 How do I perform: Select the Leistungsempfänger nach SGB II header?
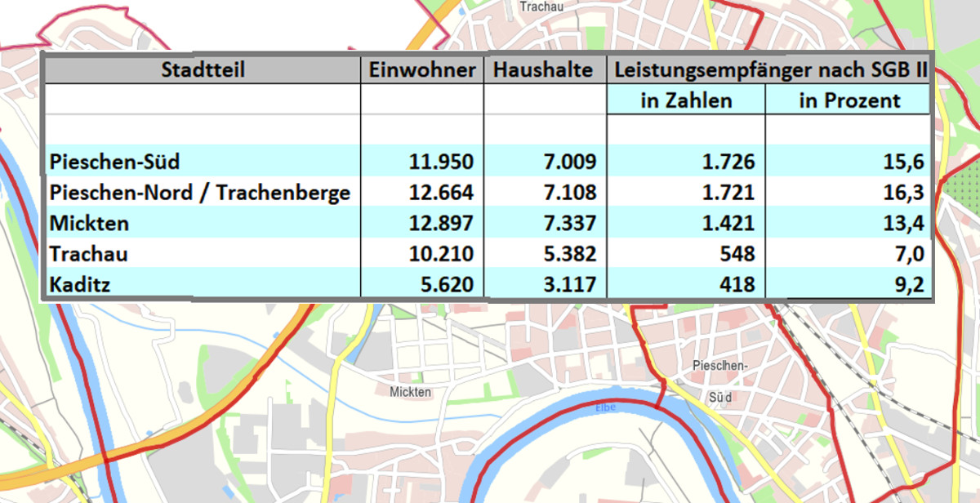771,70
